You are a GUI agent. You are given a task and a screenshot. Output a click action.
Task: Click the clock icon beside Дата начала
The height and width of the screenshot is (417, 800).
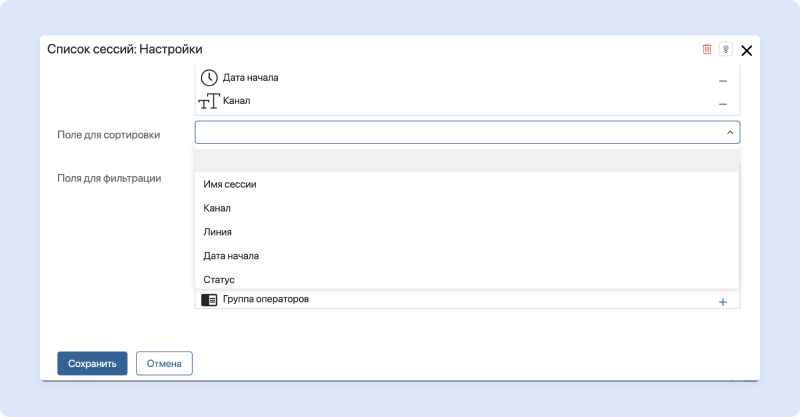209,78
